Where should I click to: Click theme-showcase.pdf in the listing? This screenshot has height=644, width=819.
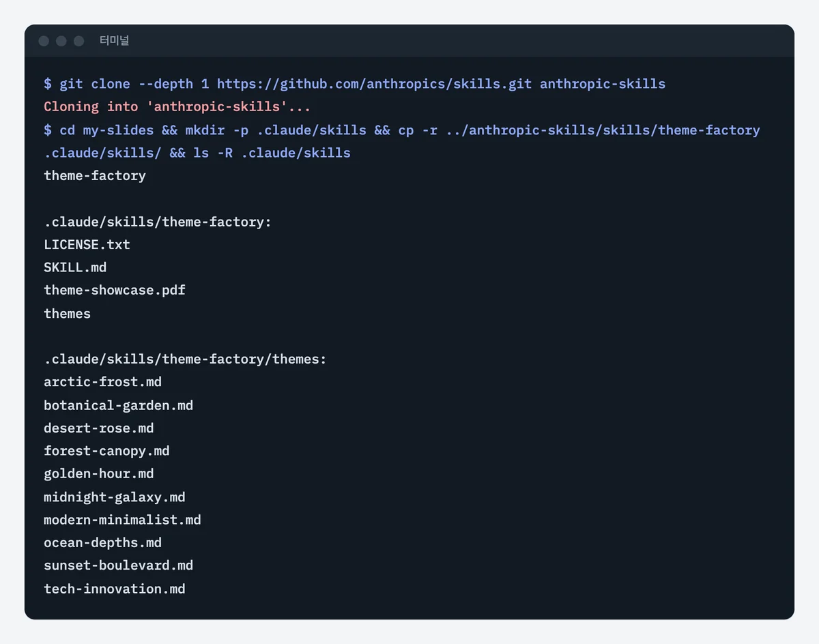tap(115, 290)
